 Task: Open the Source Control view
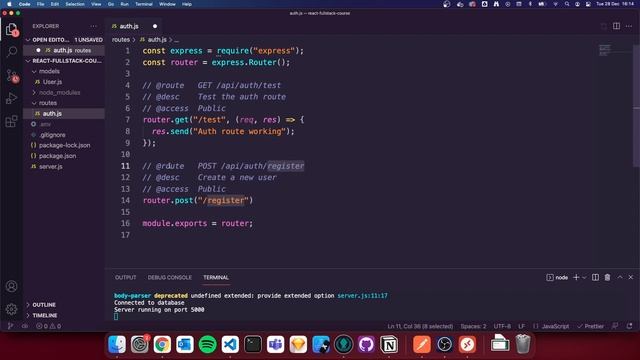click(11, 75)
